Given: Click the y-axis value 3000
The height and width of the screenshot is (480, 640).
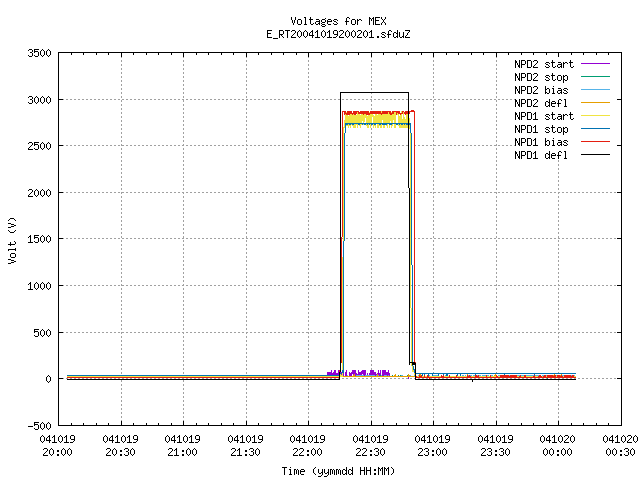Looking at the screenshot, I should coord(39,100).
